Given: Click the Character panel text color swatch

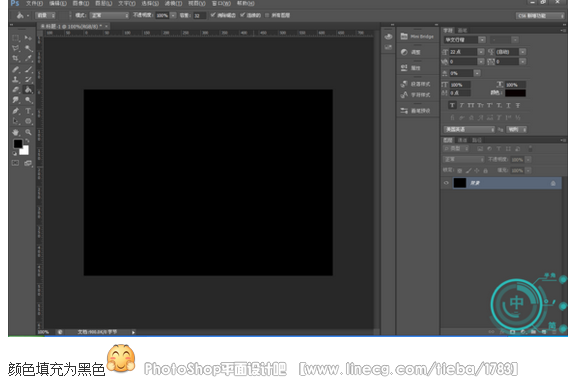Looking at the screenshot, I should coord(515,93).
